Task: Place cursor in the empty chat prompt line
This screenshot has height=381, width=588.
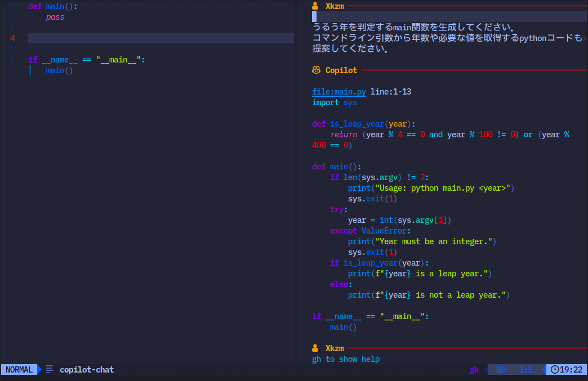Action: pos(394,17)
